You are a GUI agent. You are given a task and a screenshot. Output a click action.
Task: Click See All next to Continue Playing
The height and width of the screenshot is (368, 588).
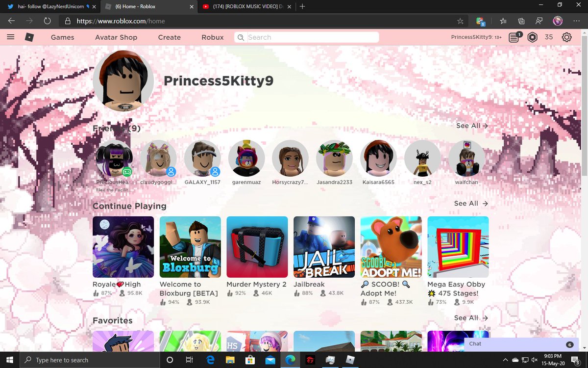click(471, 203)
